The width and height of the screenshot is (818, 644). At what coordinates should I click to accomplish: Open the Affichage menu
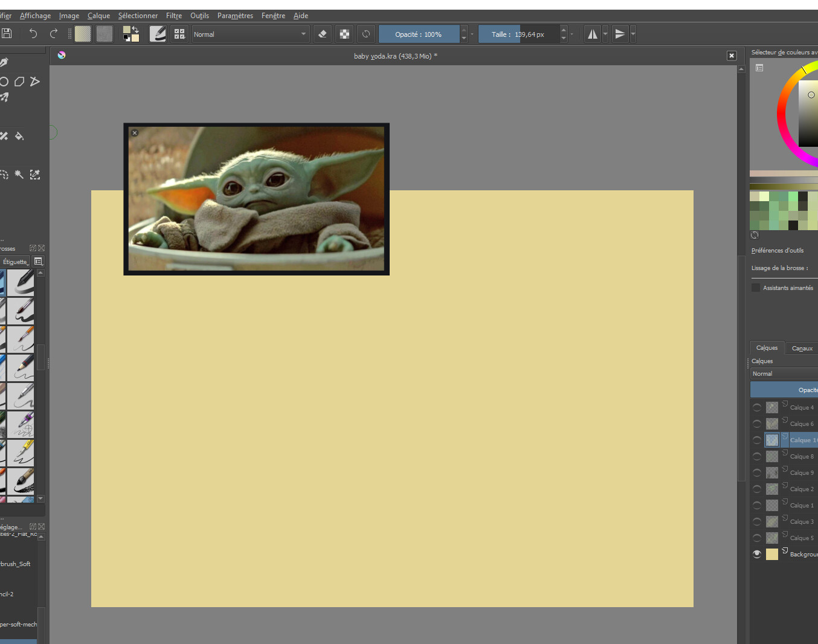pyautogui.click(x=35, y=16)
